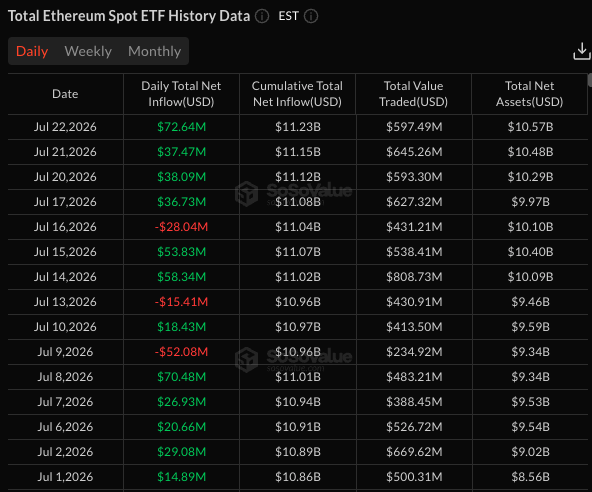Click the $38.09M inflow value
This screenshot has width=592, height=492.
(x=182, y=177)
